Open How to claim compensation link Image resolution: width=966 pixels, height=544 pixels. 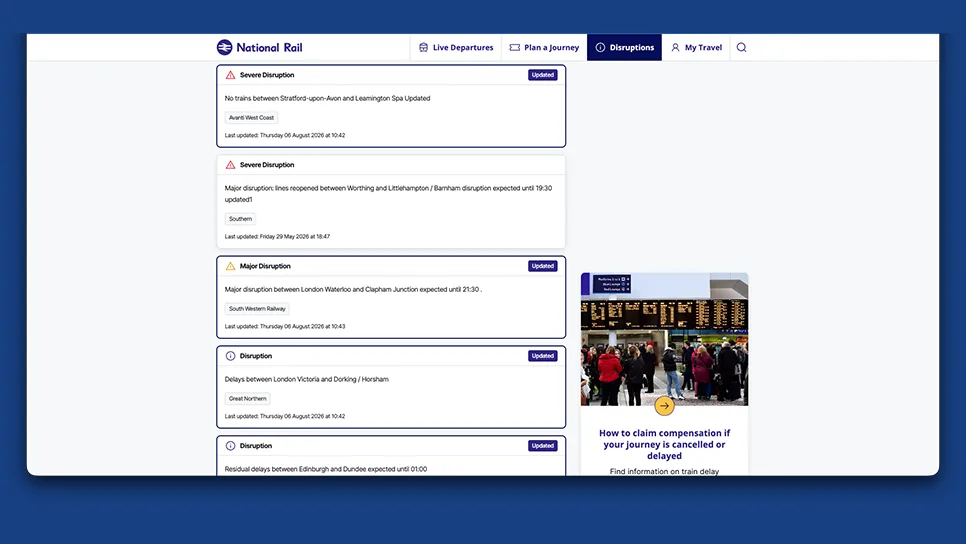click(x=664, y=444)
